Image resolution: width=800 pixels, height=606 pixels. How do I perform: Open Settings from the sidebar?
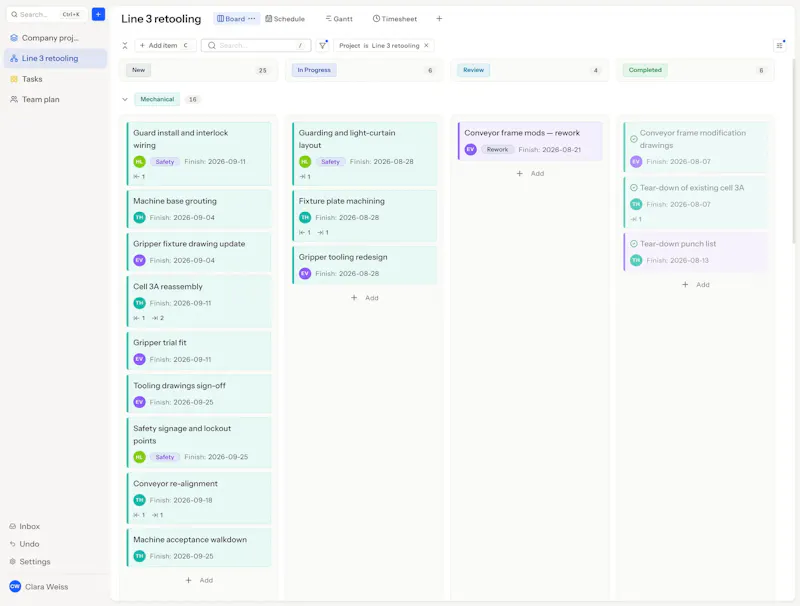(34, 561)
